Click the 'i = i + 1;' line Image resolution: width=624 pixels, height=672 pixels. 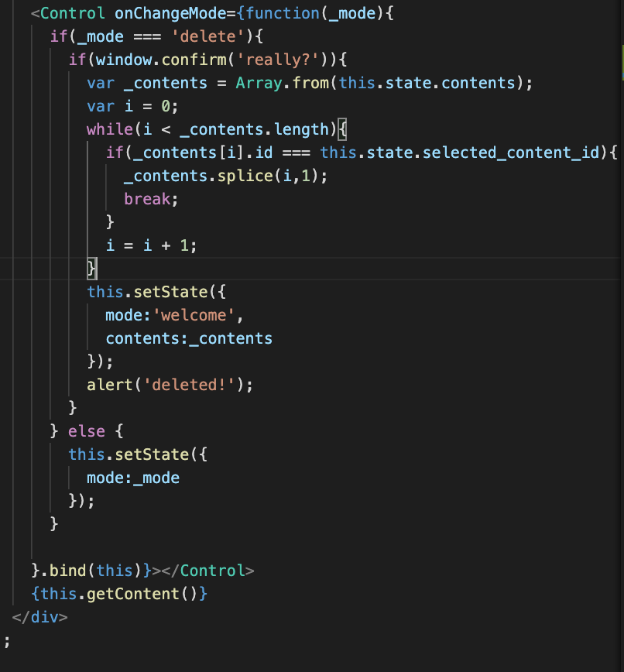coord(151,245)
